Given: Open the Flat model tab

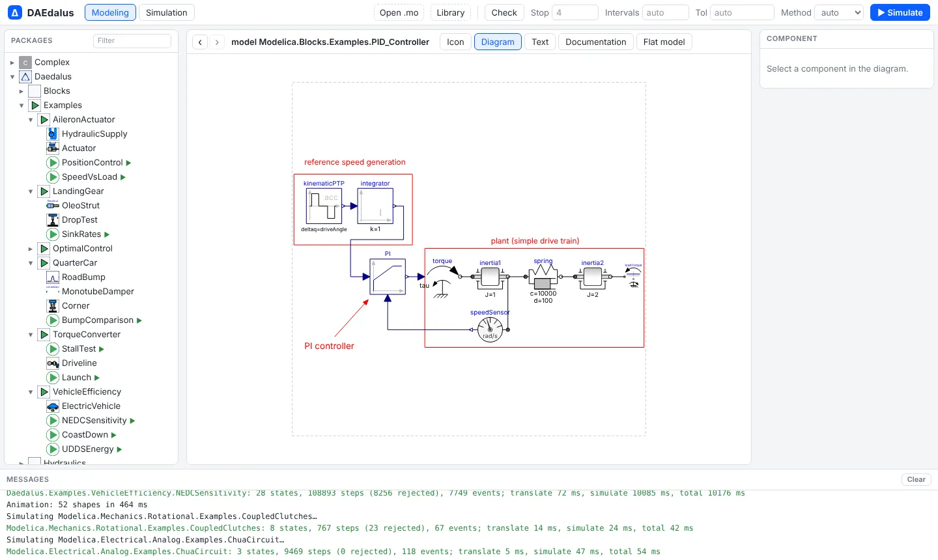Looking at the screenshot, I should pyautogui.click(x=664, y=42).
